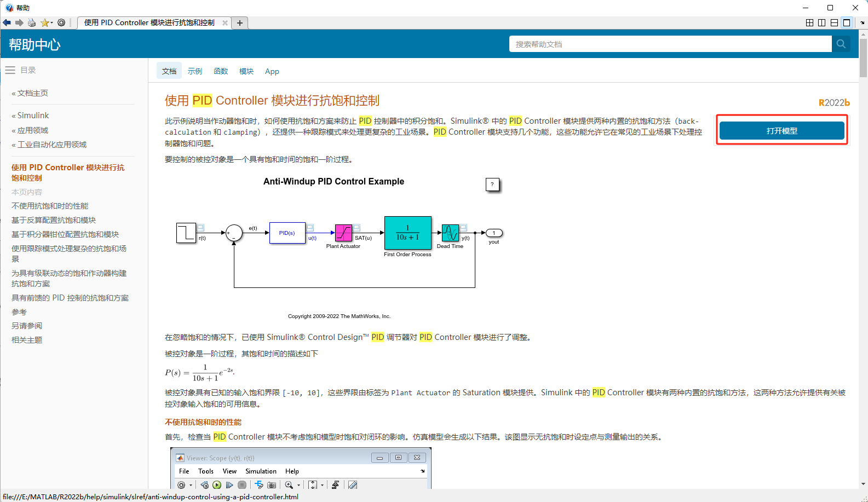Jump to 使用跟踪模式处理复杂的抗饱和场景
868x502 pixels.
pos(69,253)
